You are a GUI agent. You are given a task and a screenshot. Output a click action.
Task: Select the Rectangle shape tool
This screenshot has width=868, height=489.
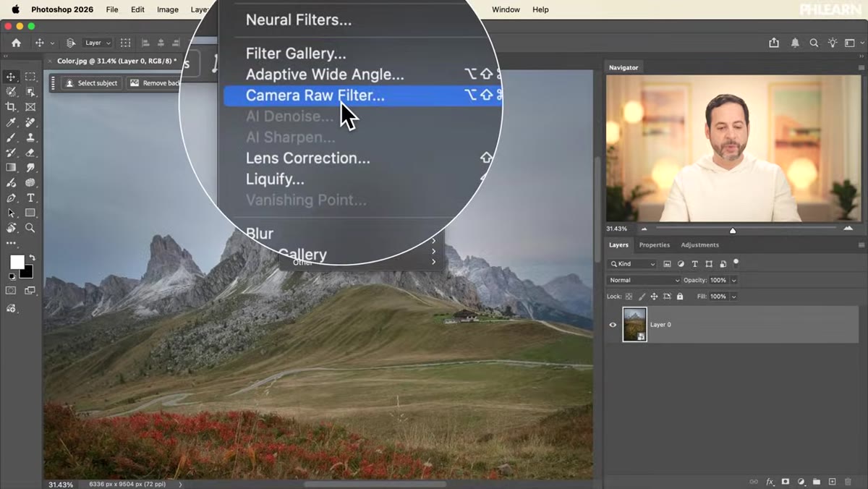point(30,213)
